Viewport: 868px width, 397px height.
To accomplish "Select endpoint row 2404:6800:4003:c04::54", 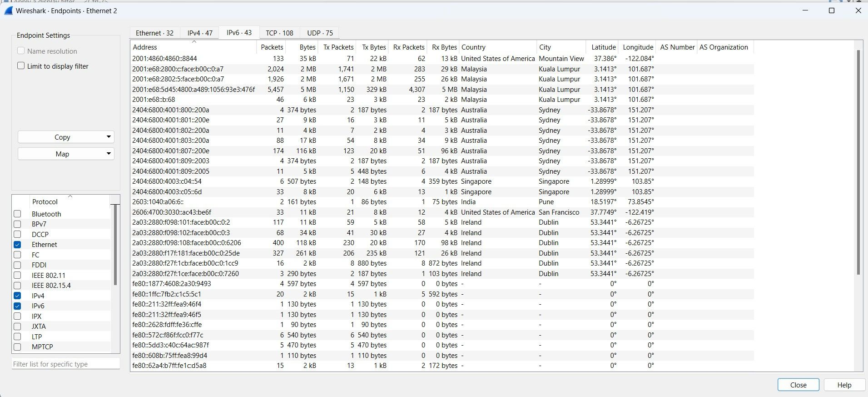I will pos(442,181).
